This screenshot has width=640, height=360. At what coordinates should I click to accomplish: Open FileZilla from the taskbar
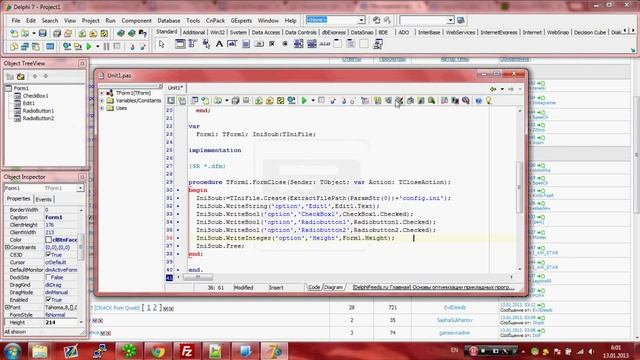[187, 351]
